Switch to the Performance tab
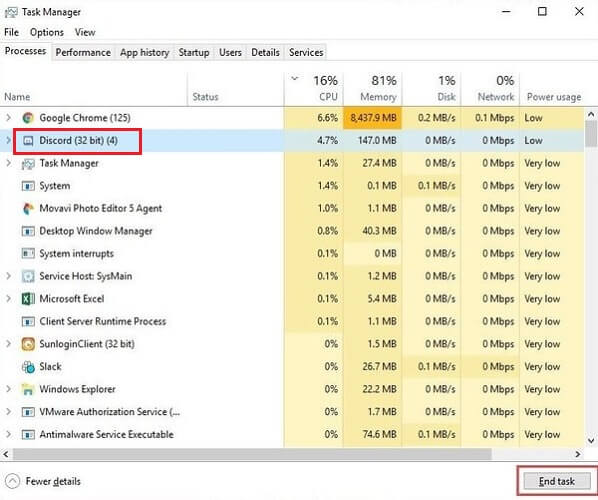 [83, 52]
